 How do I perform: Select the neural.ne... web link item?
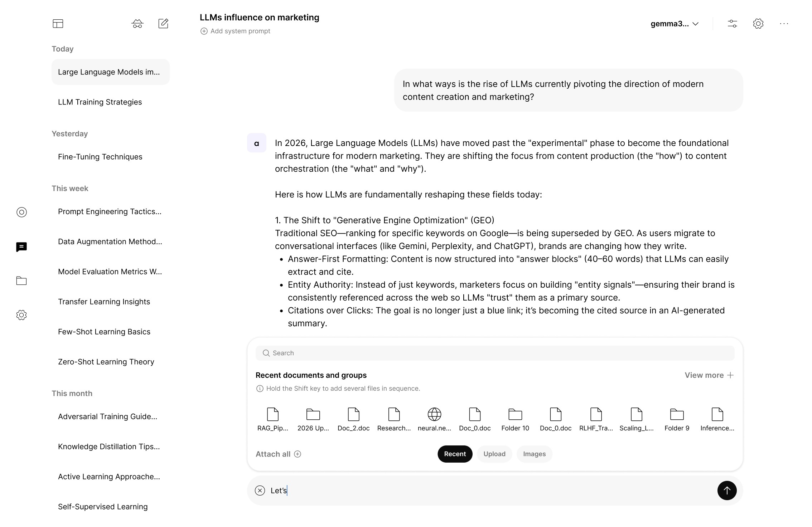coord(434,419)
